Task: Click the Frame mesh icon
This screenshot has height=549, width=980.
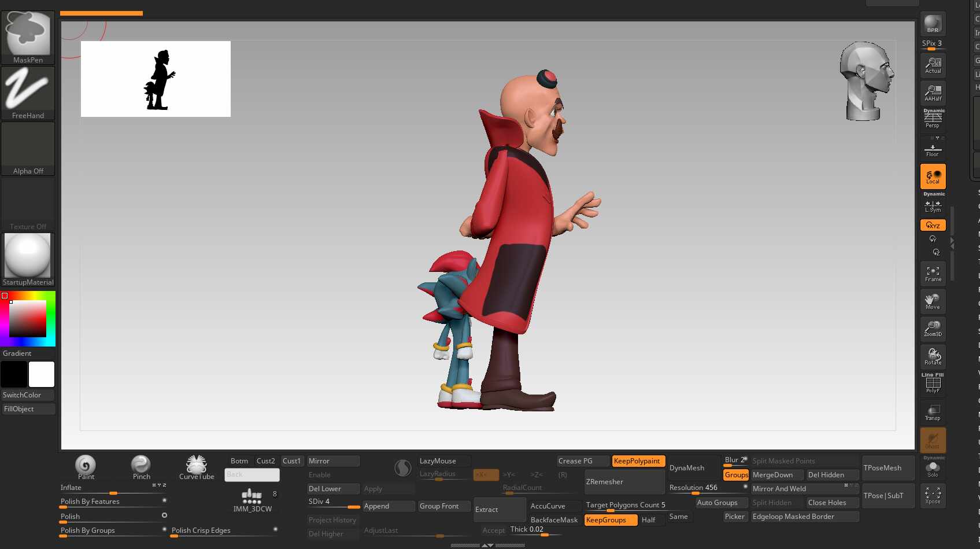Action: pos(933,274)
